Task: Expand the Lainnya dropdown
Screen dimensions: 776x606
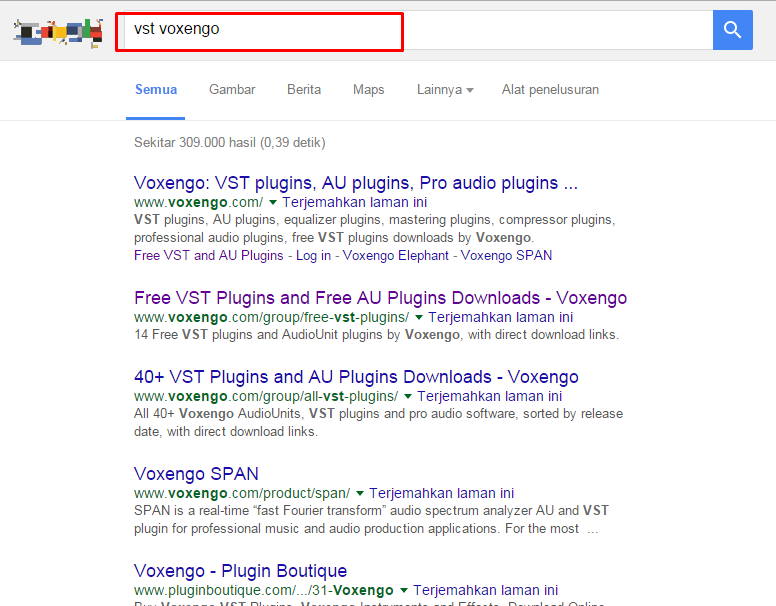Action: [444, 90]
